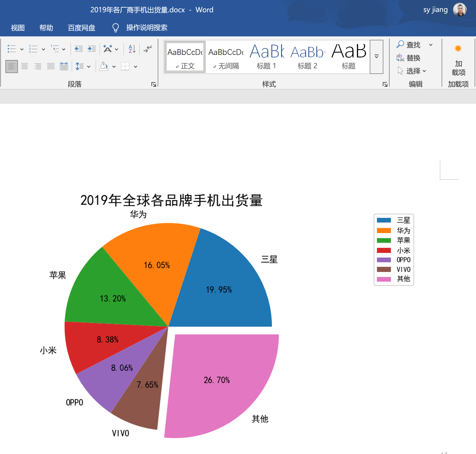This screenshot has height=454, width=476.
Task: Click the red 小米 legend swatch
Action: [x=384, y=250]
